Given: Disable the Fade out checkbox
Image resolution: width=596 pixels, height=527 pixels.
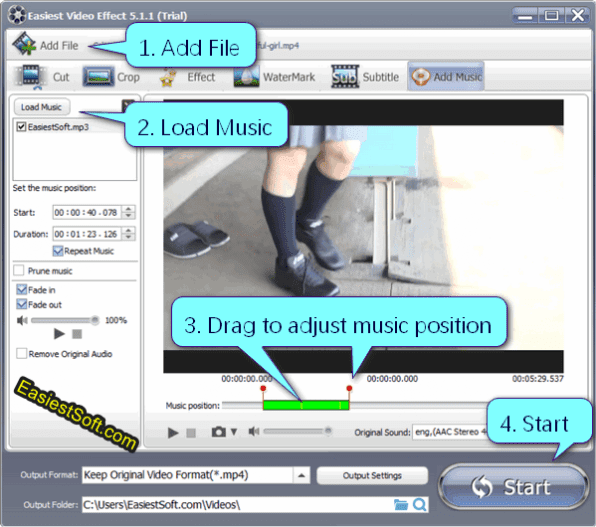Looking at the screenshot, I should (21, 304).
